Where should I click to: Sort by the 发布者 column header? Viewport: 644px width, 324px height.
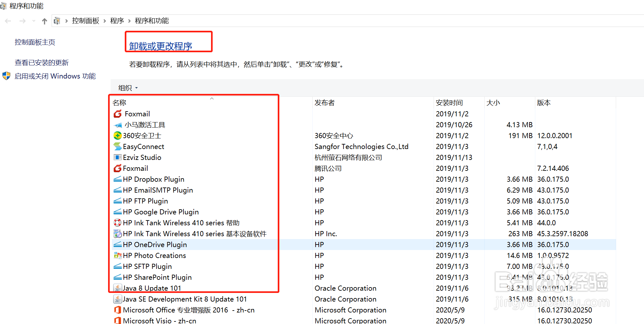point(373,103)
